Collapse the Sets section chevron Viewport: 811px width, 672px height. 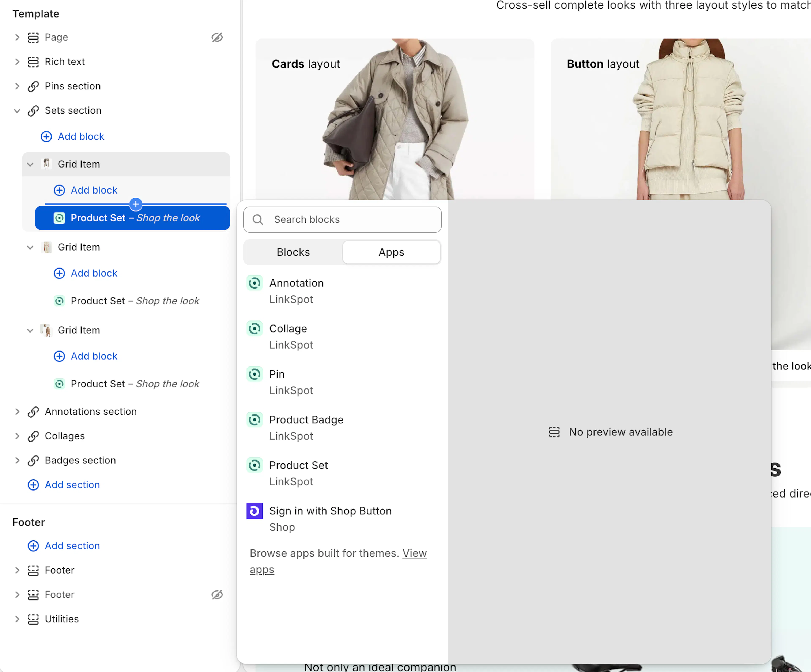[17, 111]
